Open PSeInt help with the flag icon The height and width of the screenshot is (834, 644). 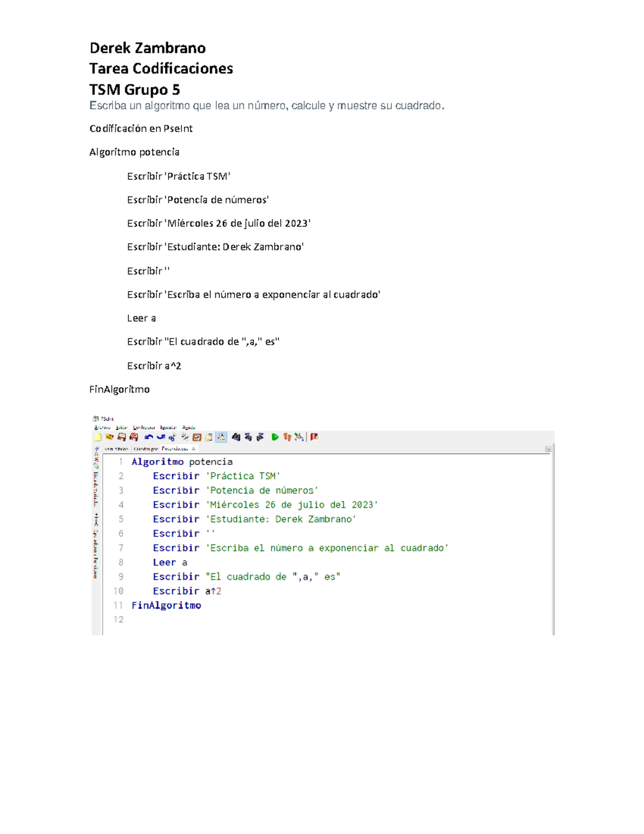(x=314, y=437)
